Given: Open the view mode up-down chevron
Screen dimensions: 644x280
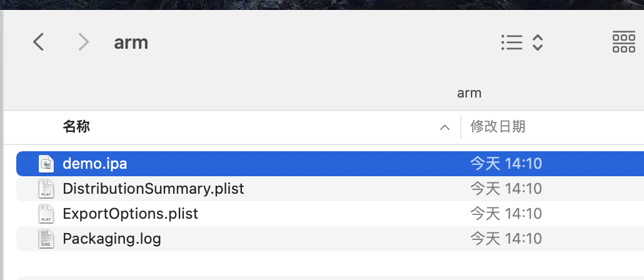Looking at the screenshot, I should (538, 42).
